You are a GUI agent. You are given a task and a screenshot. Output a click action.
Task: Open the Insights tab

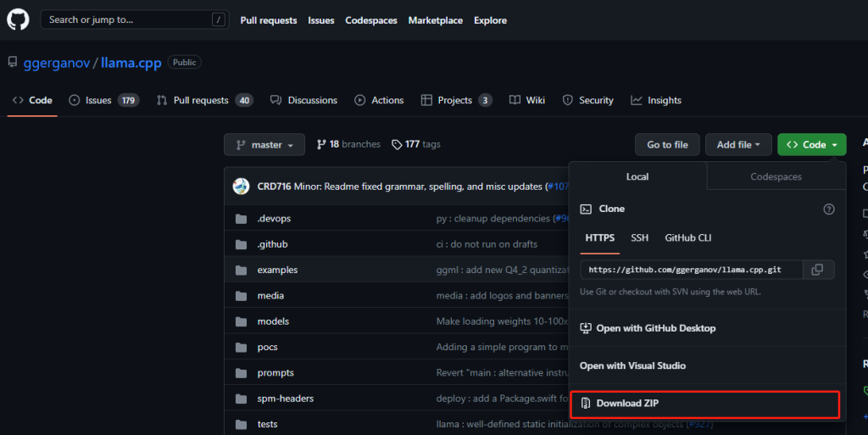tap(656, 100)
